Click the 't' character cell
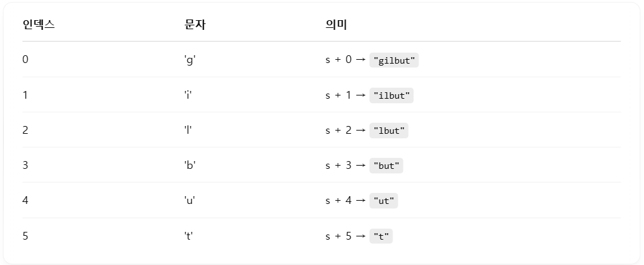644x265 pixels. click(x=188, y=236)
